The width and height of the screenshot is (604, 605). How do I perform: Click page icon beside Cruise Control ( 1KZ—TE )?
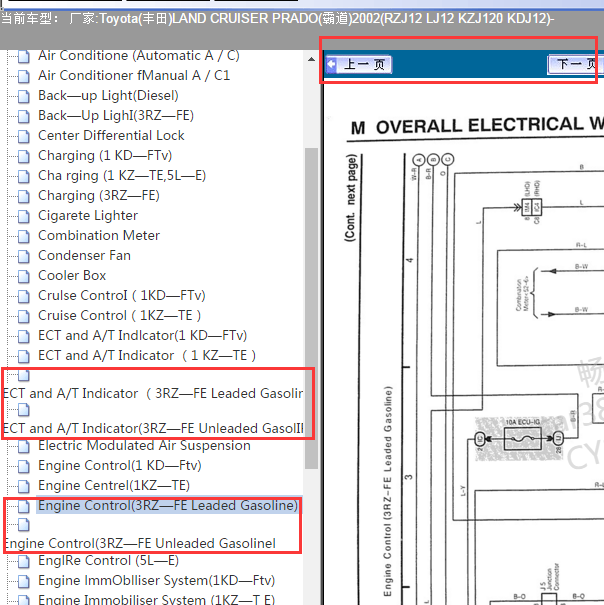click(24, 316)
